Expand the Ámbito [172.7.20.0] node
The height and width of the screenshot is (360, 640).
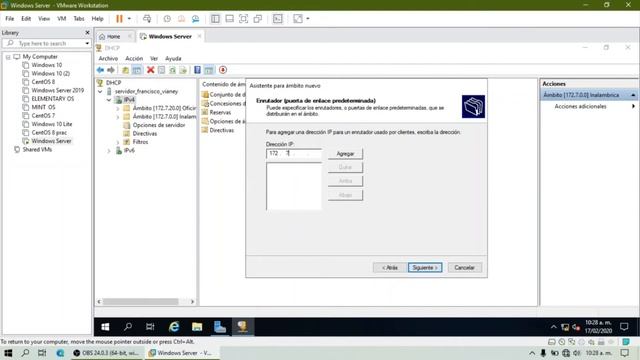pos(118,109)
